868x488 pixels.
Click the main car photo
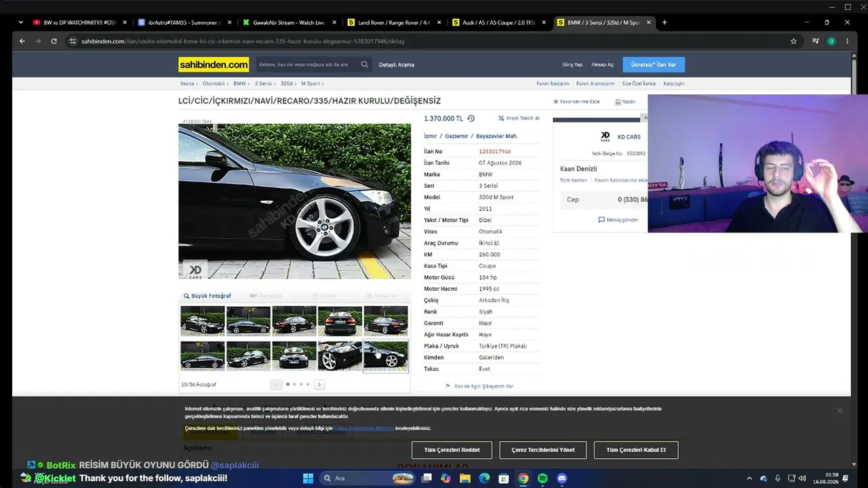point(294,201)
